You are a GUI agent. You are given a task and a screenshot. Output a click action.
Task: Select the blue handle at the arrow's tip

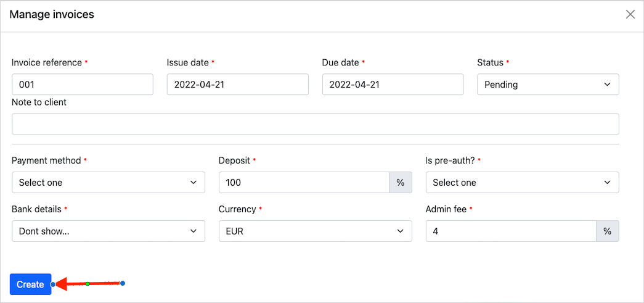54,284
